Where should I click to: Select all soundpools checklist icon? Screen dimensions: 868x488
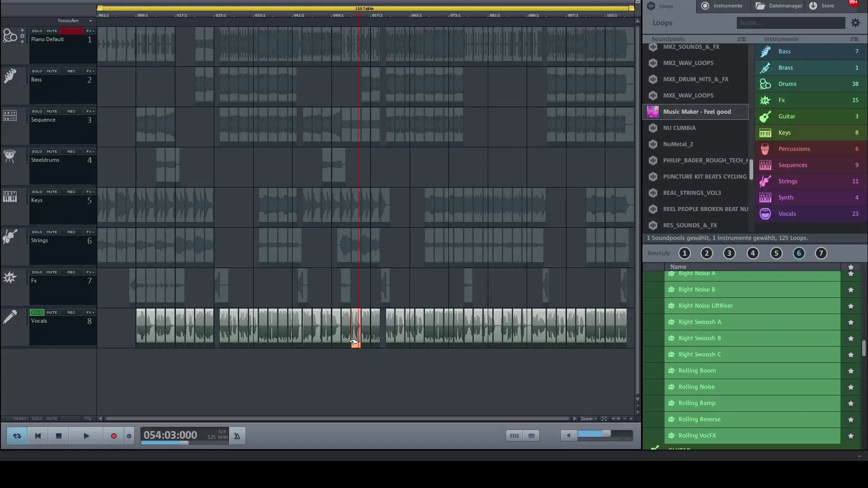point(741,39)
